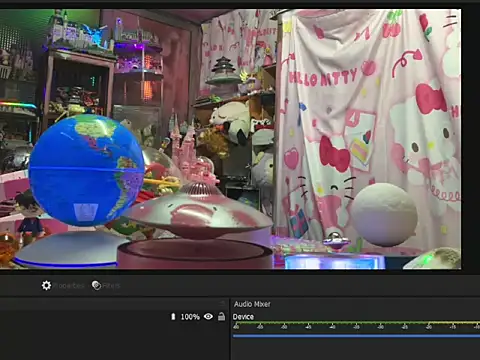Screen dimensions: 480x360
Task: Click the Device audio source label
Action: pyautogui.click(x=243, y=317)
